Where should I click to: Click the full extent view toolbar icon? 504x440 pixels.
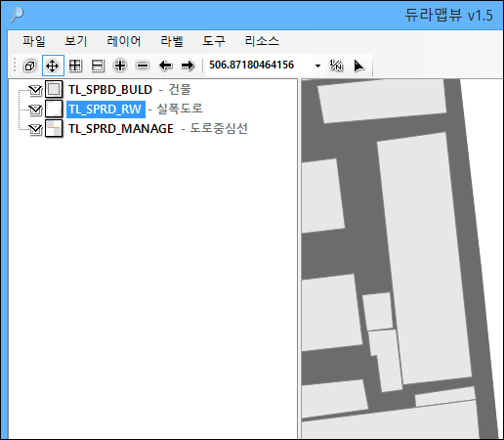(29, 66)
